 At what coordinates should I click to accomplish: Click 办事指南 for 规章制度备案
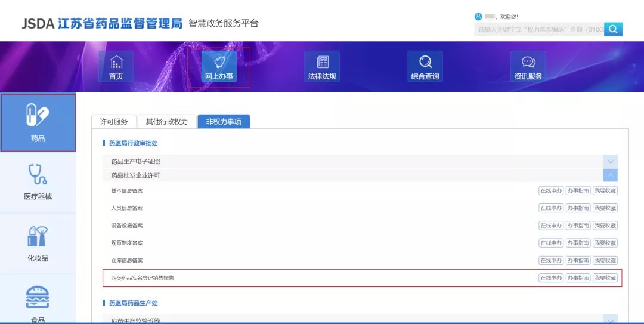coord(578,243)
